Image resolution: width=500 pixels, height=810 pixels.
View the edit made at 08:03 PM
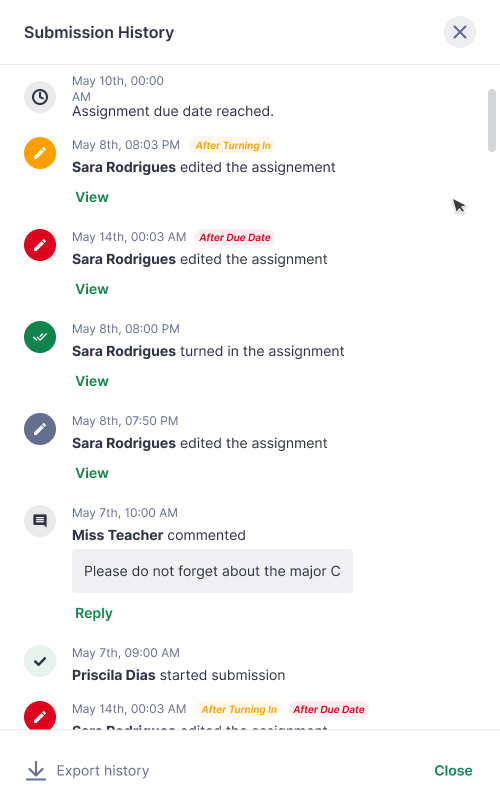[x=92, y=197]
